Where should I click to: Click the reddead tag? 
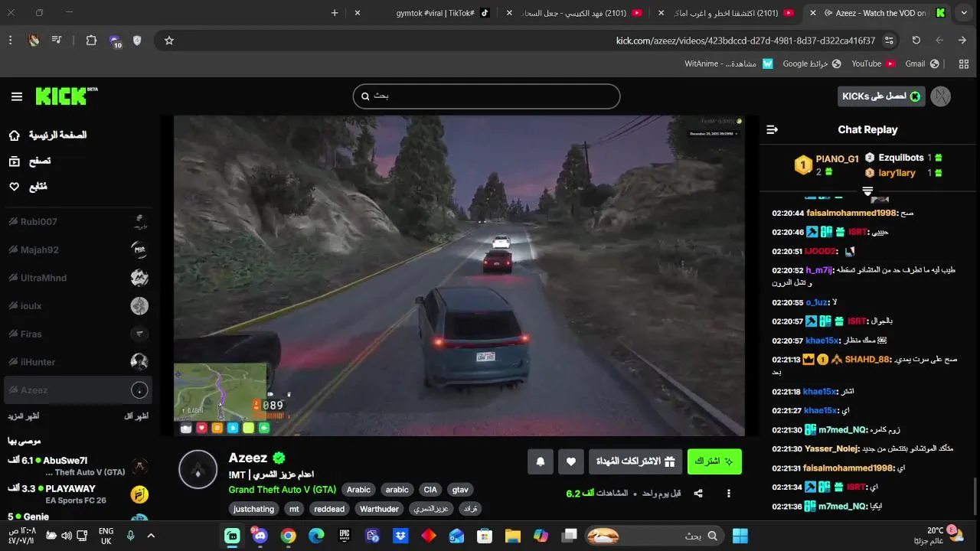[329, 509]
